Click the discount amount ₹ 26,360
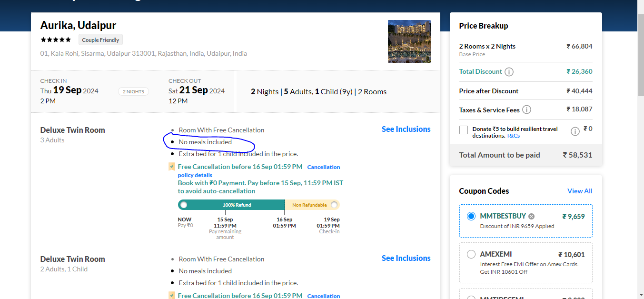 coord(579,71)
